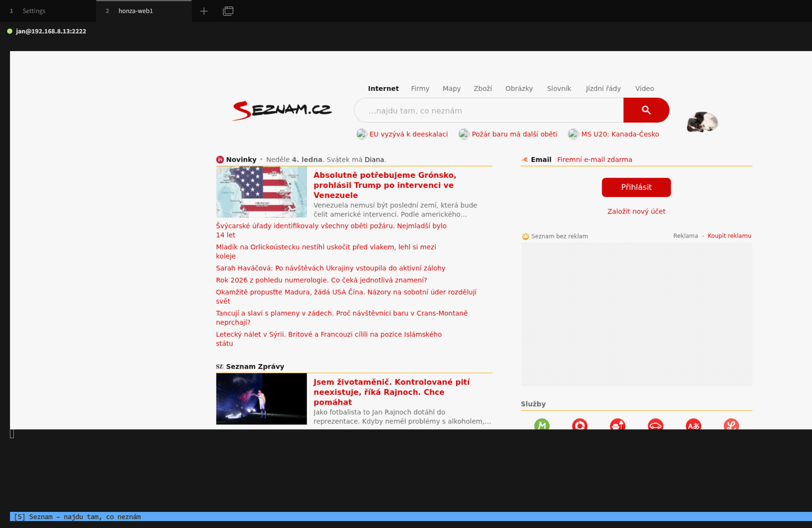
Task: Click the green connection status dot
Action: pyautogui.click(x=10, y=31)
